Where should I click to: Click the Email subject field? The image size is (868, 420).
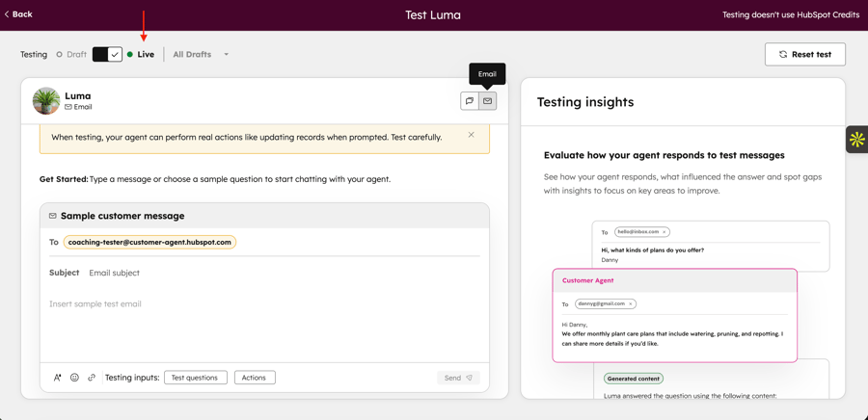[280, 273]
